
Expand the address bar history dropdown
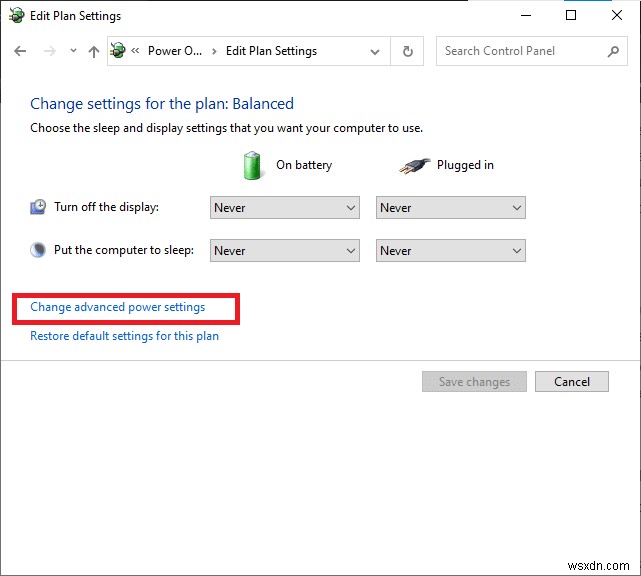[x=375, y=52]
